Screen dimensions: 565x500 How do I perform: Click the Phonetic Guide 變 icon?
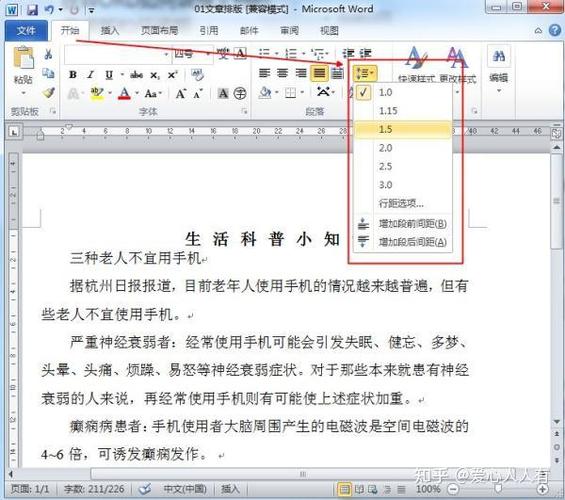pyautogui.click(x=223, y=54)
